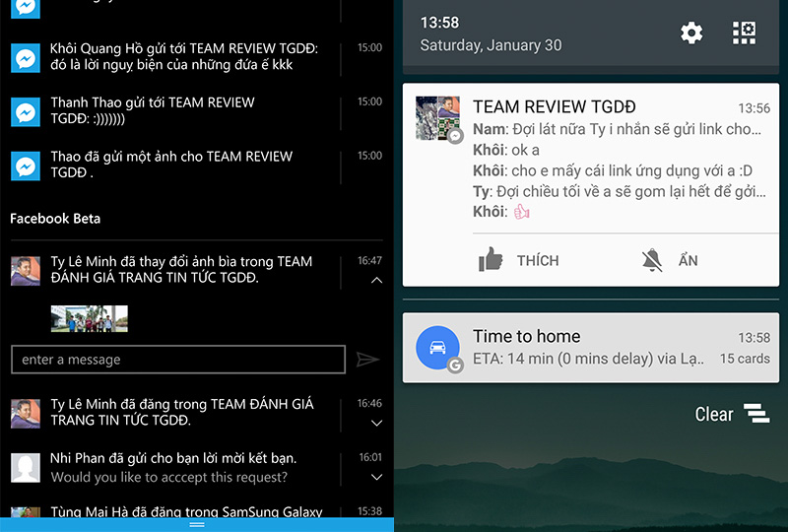
Task: Open Messenger icon beside Khôi Quang Hồ message
Action: [26, 58]
